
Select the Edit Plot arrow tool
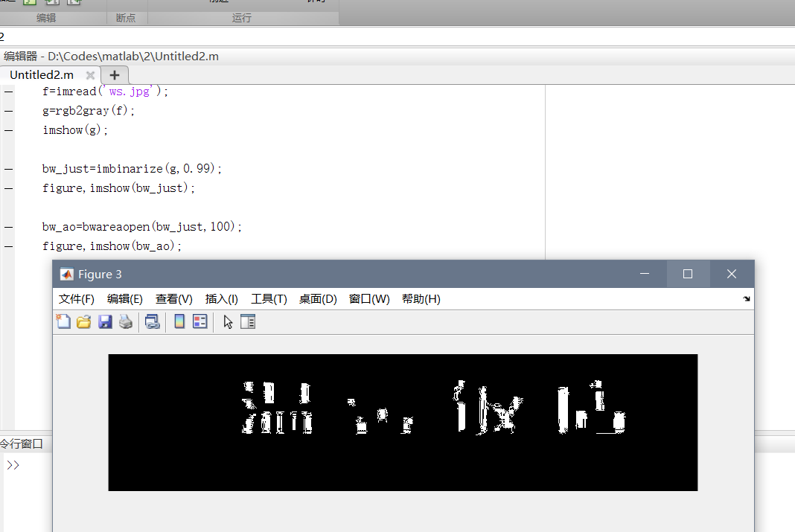pos(229,321)
